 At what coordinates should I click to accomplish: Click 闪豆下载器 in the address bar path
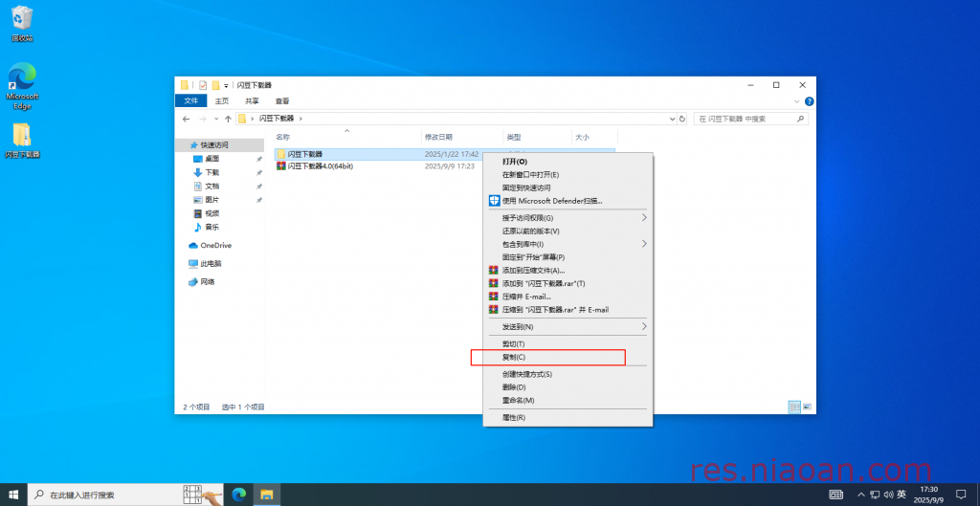pos(278,118)
